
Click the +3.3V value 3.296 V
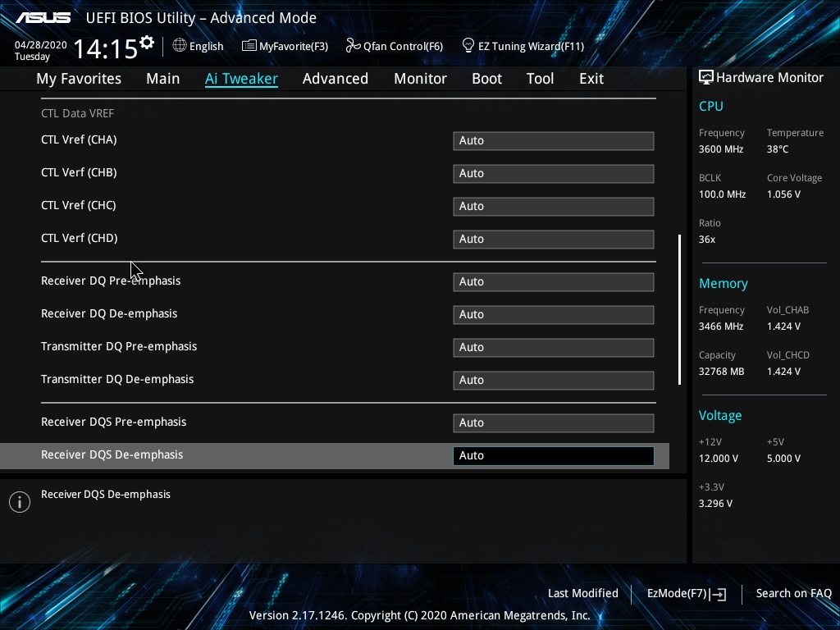(715, 504)
